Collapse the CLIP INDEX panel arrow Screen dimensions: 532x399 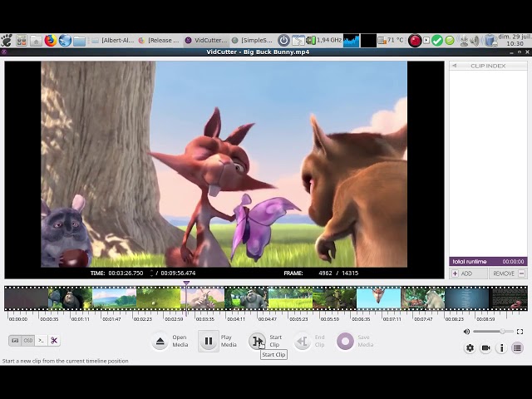click(455, 66)
